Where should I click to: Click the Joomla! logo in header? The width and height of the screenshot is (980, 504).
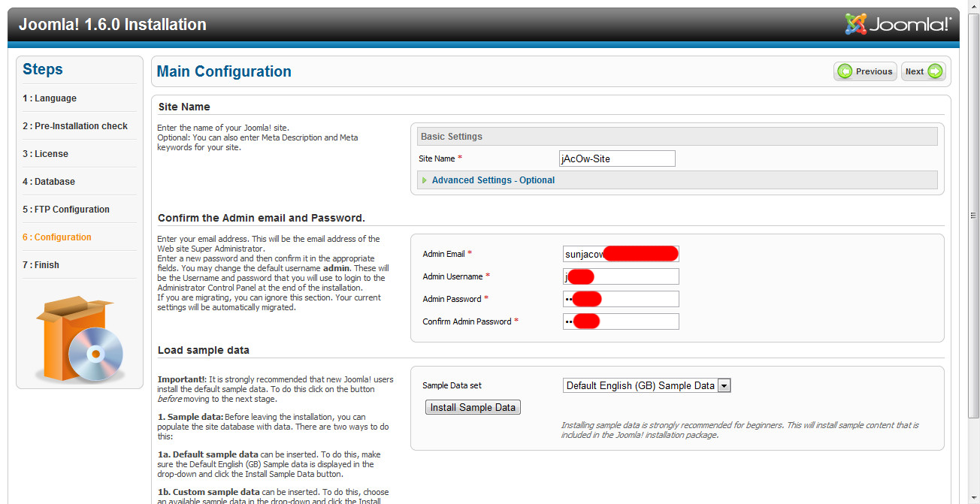(x=898, y=24)
